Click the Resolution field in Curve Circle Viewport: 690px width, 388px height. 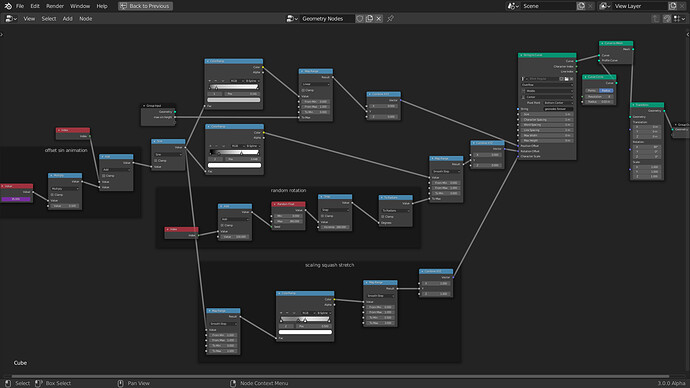[599, 96]
